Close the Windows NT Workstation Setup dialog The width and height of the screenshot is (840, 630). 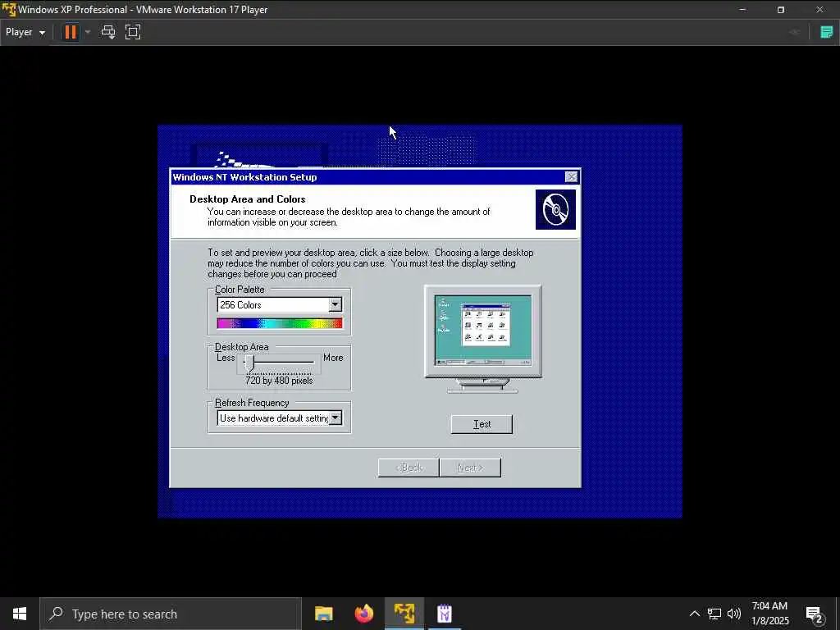click(571, 177)
